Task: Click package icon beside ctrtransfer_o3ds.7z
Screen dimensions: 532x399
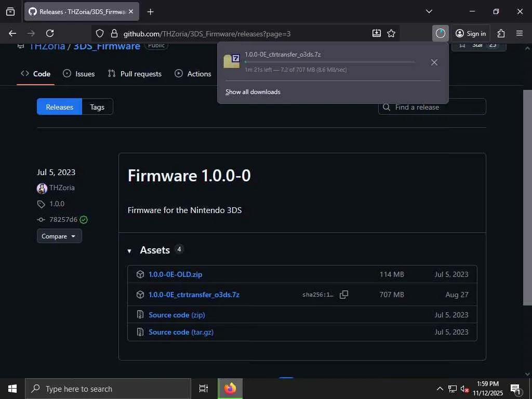Action: point(140,295)
